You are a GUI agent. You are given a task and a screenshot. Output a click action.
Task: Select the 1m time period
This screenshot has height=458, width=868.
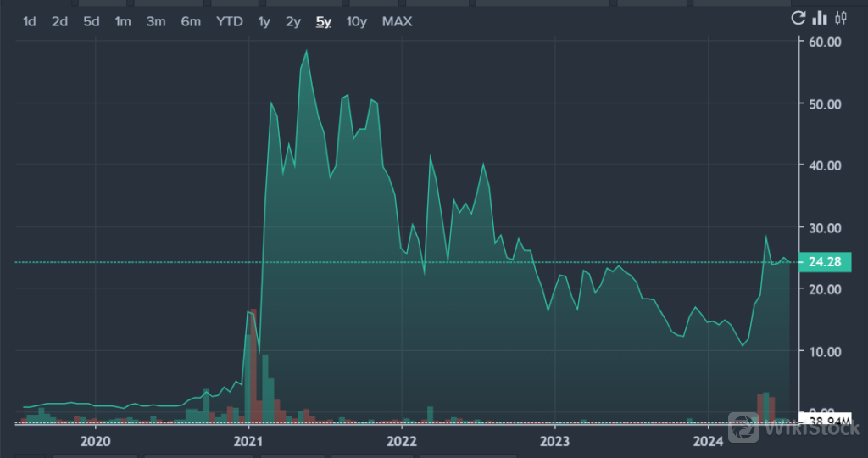(x=123, y=21)
